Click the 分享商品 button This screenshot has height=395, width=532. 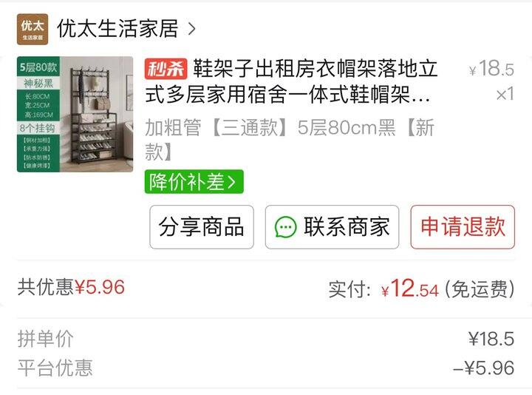click(202, 227)
